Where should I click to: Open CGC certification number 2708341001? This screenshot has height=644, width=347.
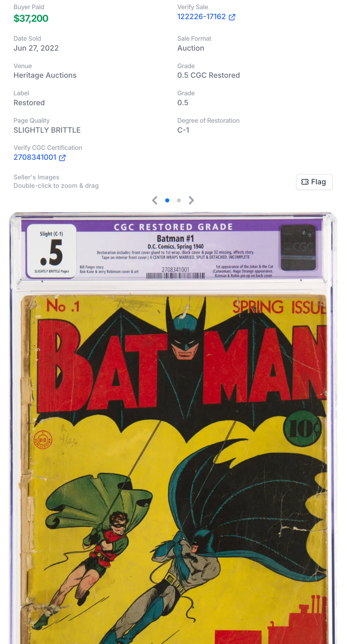click(x=35, y=157)
